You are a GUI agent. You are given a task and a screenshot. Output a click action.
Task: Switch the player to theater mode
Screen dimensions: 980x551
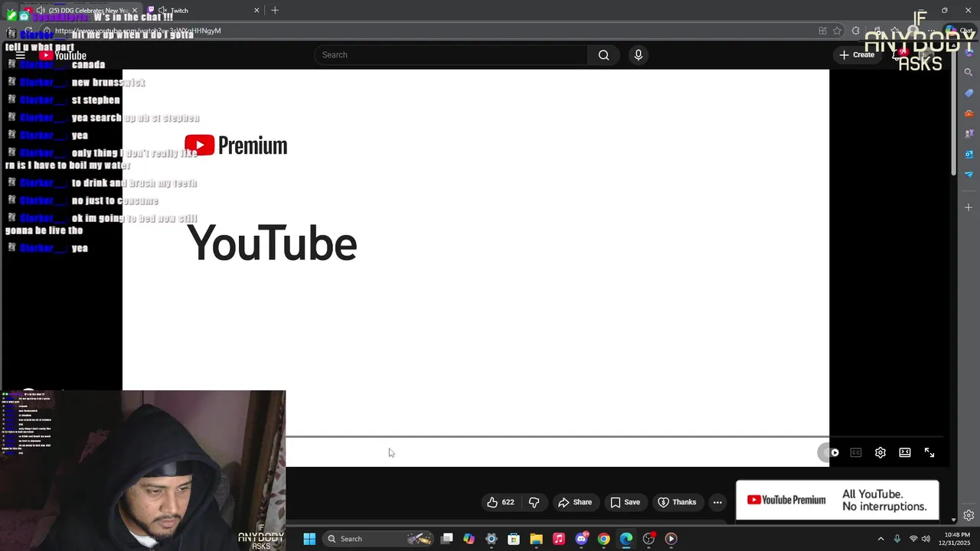(905, 453)
